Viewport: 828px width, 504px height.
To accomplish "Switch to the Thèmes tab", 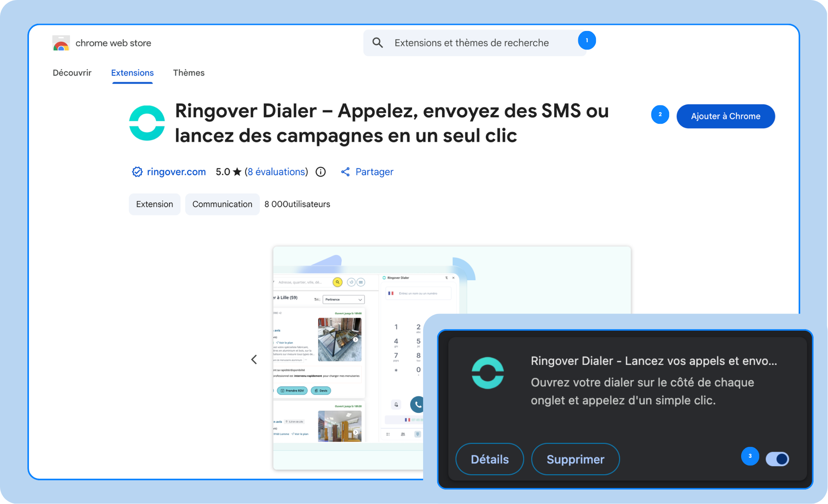I will 189,73.
